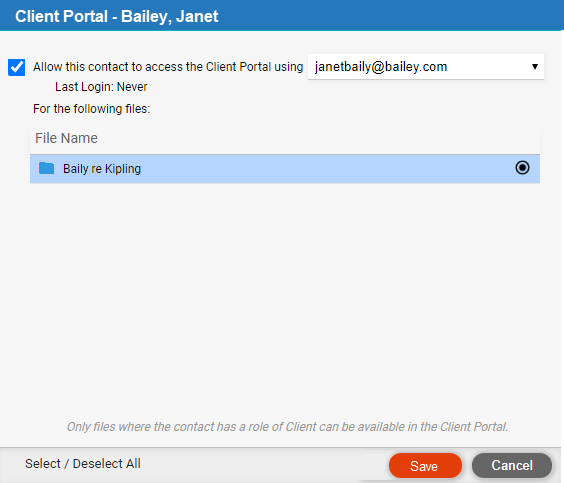This screenshot has height=483, width=564.
Task: Click the 'Allow this contact to access' label
Action: pyautogui.click(x=168, y=67)
